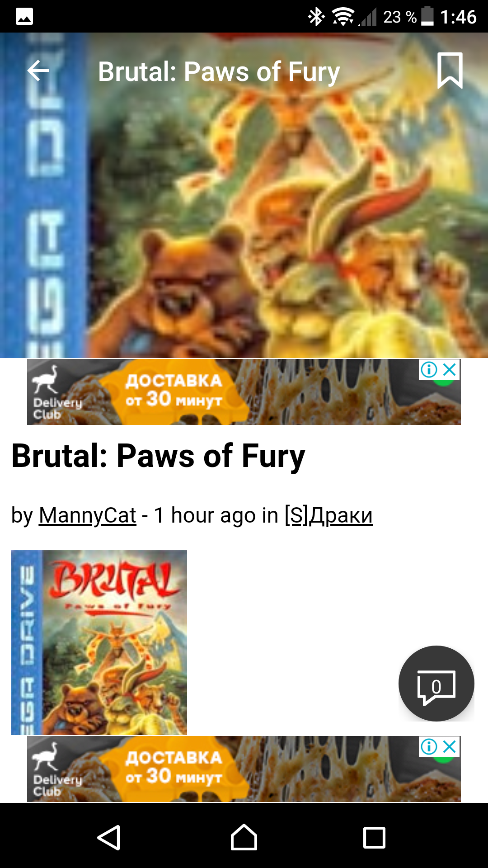Tap the large header cover image
Image resolution: width=488 pixels, height=868 pixels.
244,195
